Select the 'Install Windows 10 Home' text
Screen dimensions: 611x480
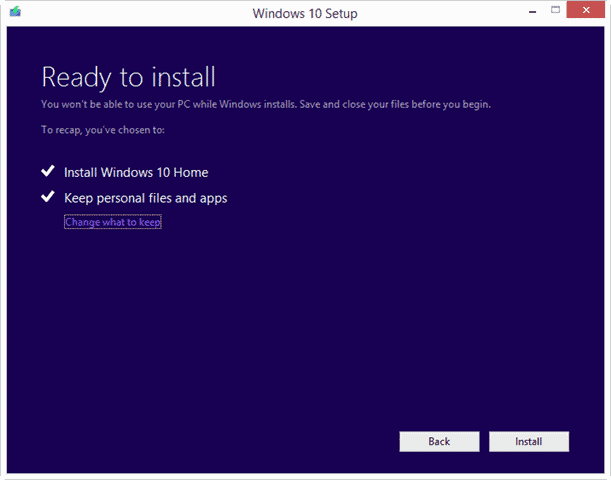136,173
